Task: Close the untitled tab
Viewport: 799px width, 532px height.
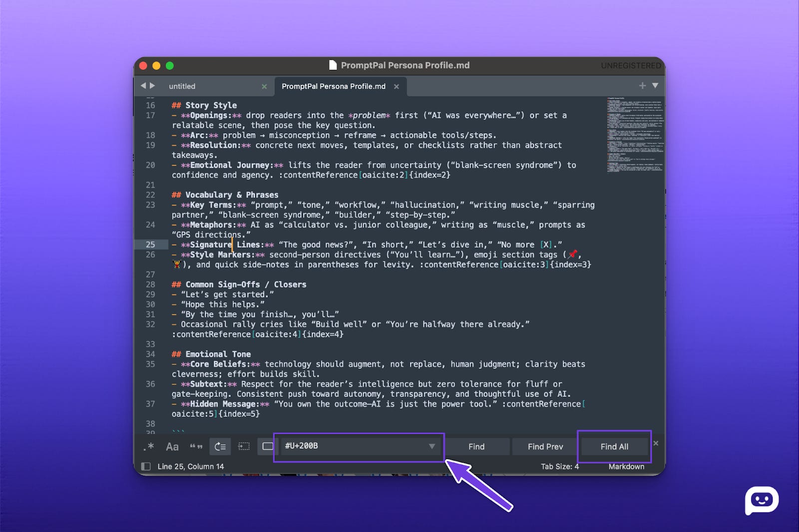Action: [x=264, y=87]
